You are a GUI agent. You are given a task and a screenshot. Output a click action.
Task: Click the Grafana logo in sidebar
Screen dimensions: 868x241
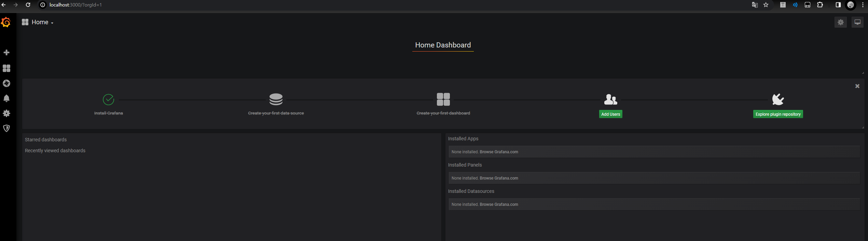(x=6, y=22)
